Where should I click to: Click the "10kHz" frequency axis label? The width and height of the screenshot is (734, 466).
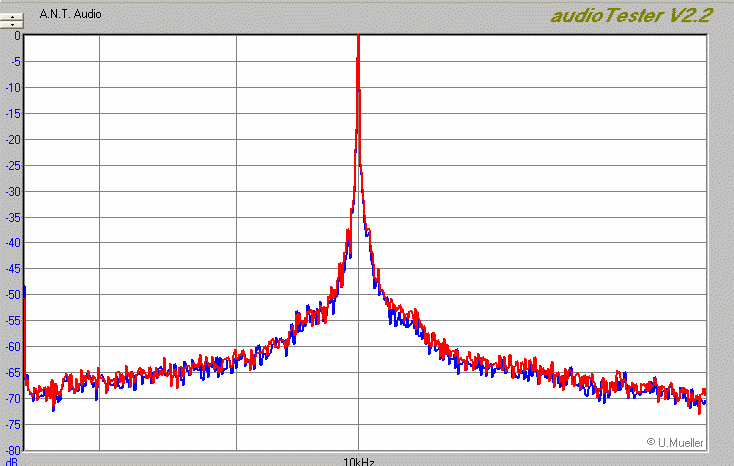[359, 461]
